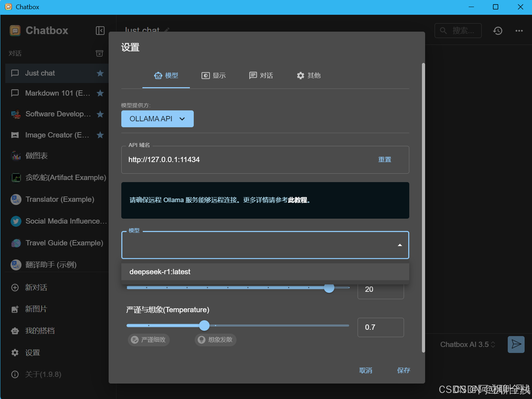Open 贪吃蛇 (Artifact Example) conversation
Viewport: 532px width, 399px height.
pos(57,178)
